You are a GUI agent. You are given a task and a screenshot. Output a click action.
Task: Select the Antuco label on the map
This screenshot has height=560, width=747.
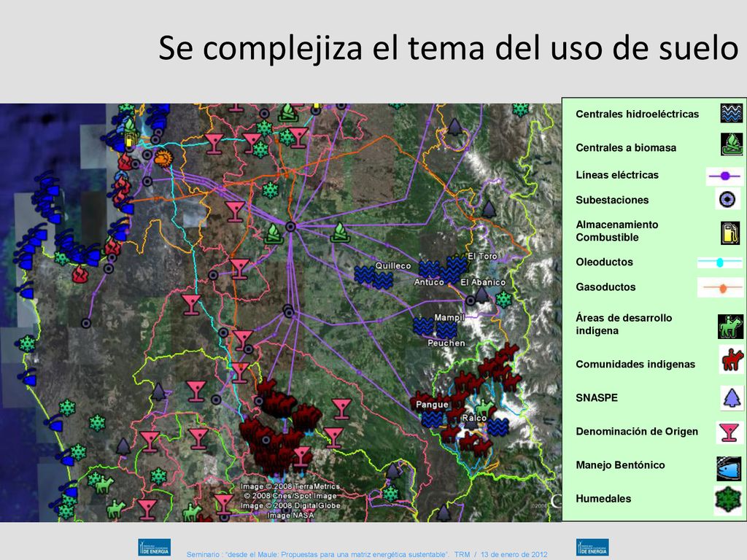(429, 282)
